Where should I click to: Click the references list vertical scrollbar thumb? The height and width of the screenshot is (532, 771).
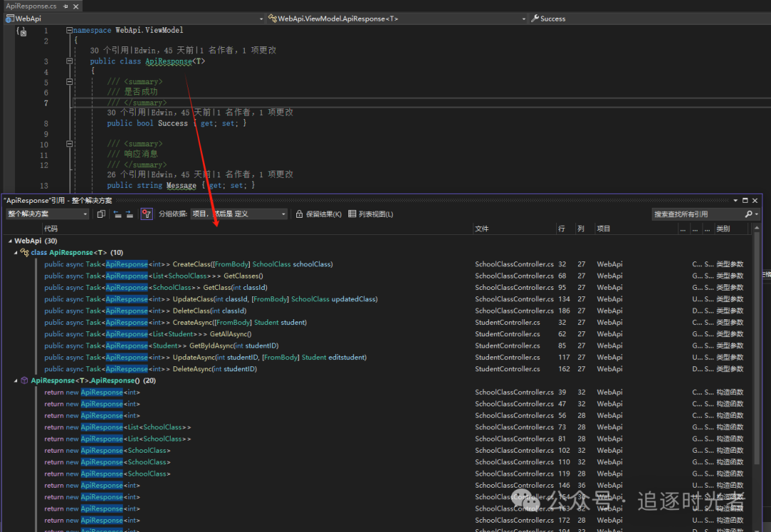click(x=757, y=349)
